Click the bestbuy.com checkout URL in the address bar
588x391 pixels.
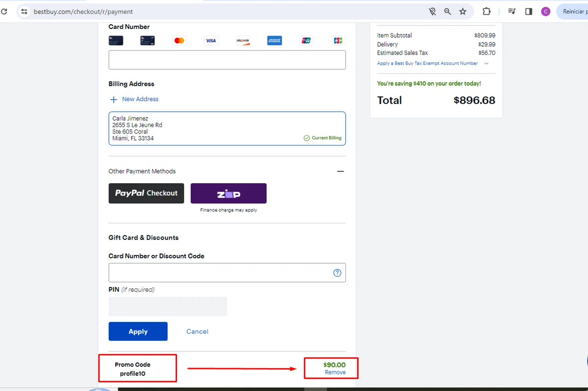[83, 12]
